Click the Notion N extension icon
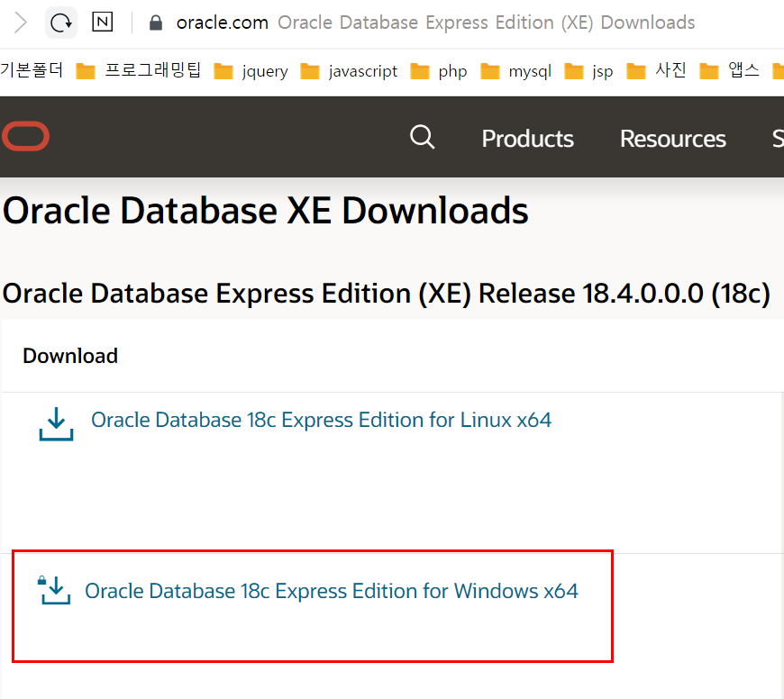Image resolution: width=784 pixels, height=699 pixels. pyautogui.click(x=103, y=22)
